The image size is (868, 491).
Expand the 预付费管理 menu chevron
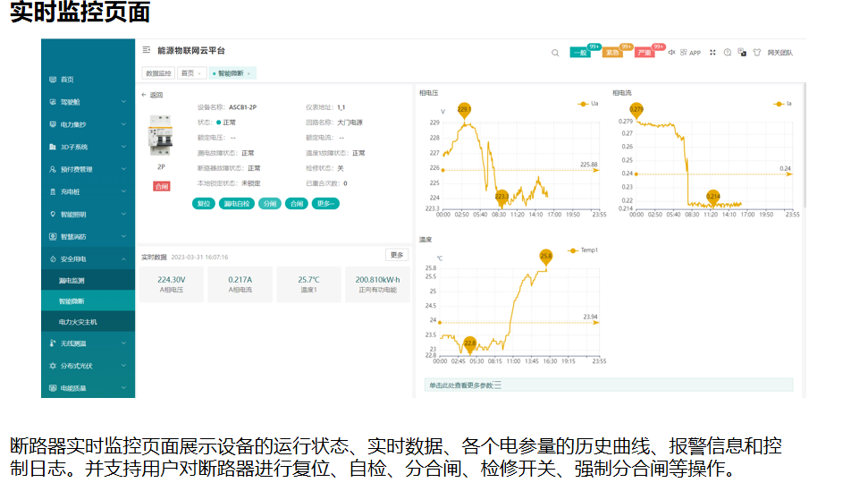point(123,169)
